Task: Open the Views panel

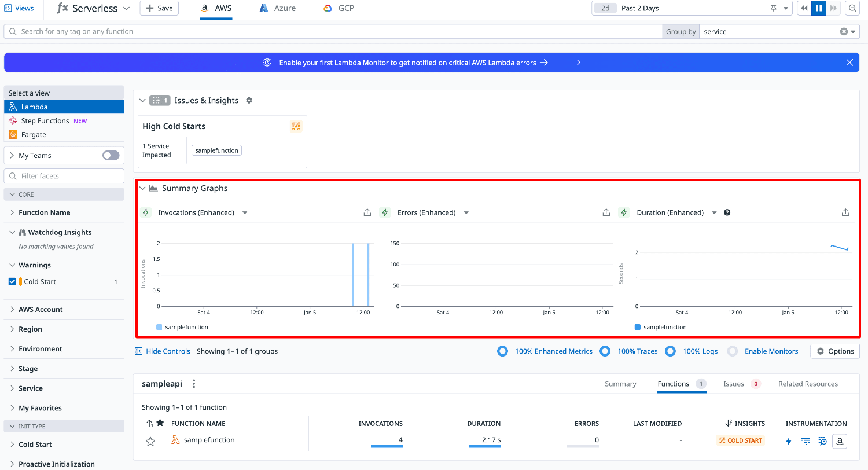Action: pyautogui.click(x=19, y=8)
